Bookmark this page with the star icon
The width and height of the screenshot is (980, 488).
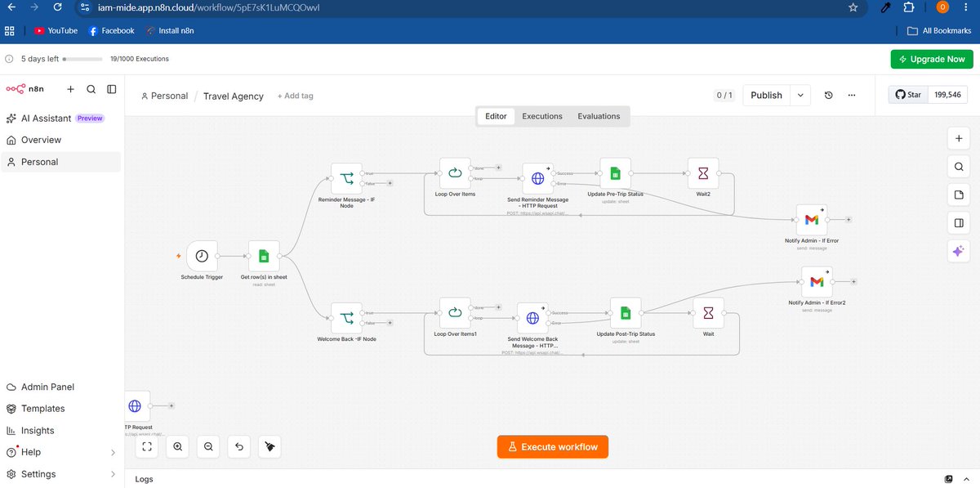853,7
